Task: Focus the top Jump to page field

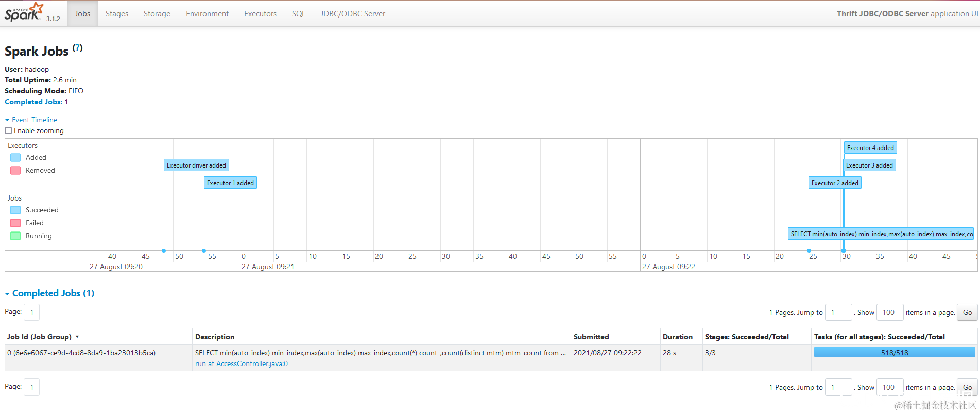Action: 838,312
